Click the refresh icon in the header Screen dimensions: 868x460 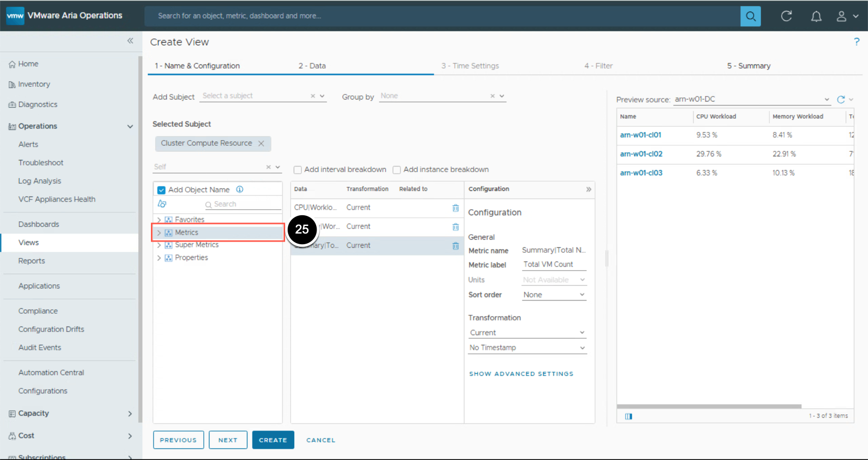(x=786, y=16)
